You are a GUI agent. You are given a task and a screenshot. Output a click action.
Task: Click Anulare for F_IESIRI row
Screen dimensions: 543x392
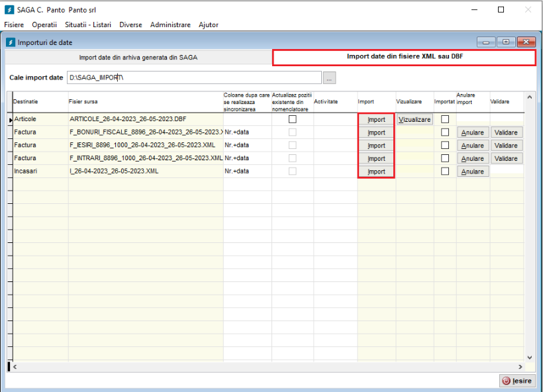tap(473, 146)
